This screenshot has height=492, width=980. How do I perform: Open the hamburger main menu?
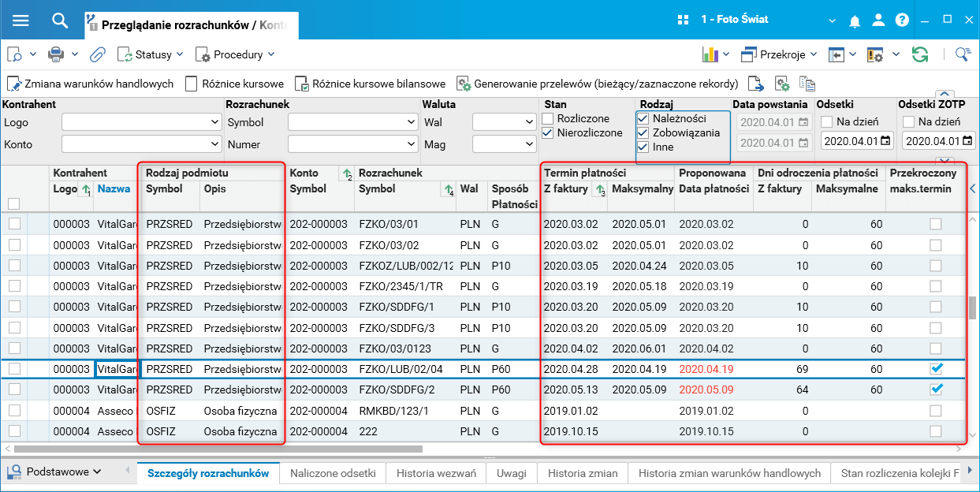tap(20, 20)
